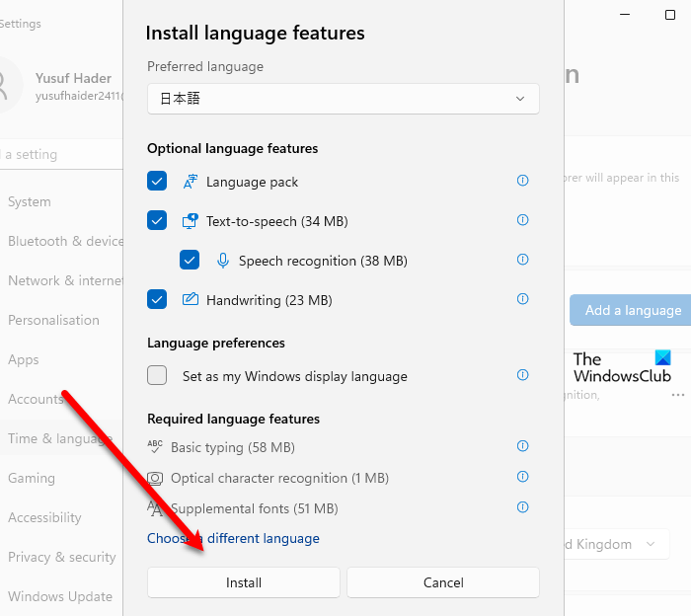Click the Find a setting search field
Image resolution: width=691 pixels, height=616 pixels.
click(61, 154)
